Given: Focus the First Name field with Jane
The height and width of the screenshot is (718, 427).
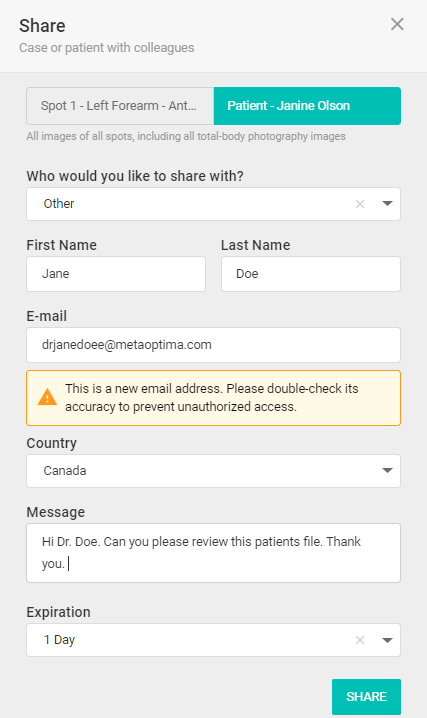Looking at the screenshot, I should (x=116, y=274).
